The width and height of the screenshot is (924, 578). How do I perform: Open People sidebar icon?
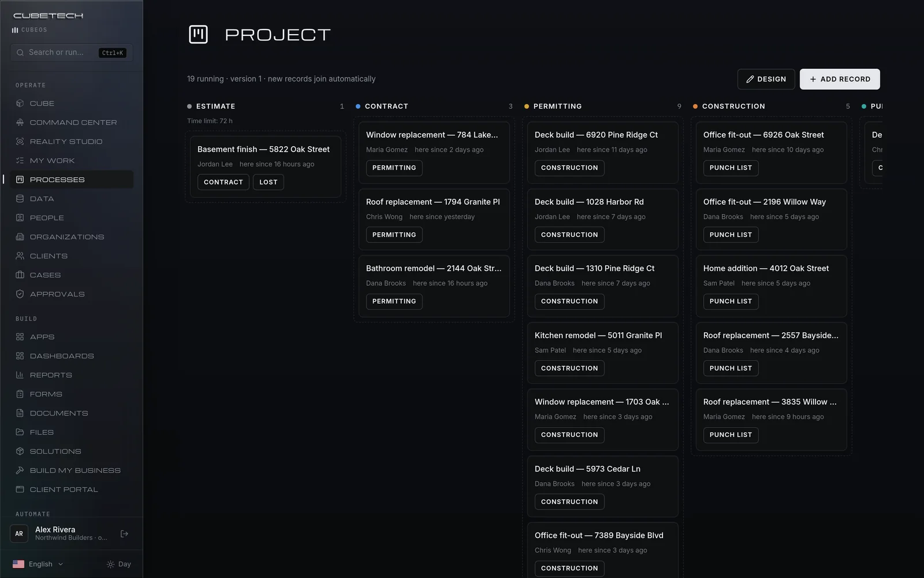(20, 218)
